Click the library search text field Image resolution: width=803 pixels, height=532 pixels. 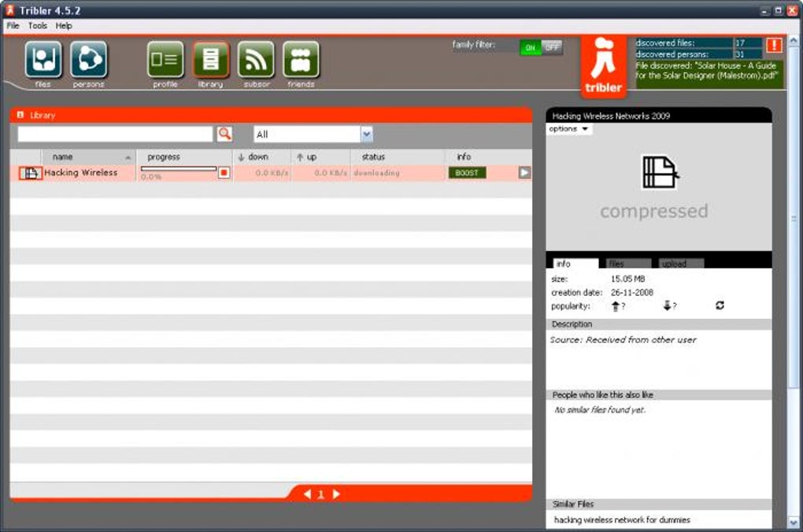tap(115, 134)
